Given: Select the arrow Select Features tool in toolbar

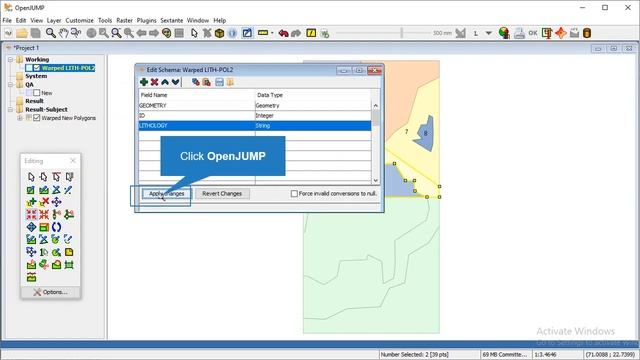Looking at the screenshot, I should point(194,33).
